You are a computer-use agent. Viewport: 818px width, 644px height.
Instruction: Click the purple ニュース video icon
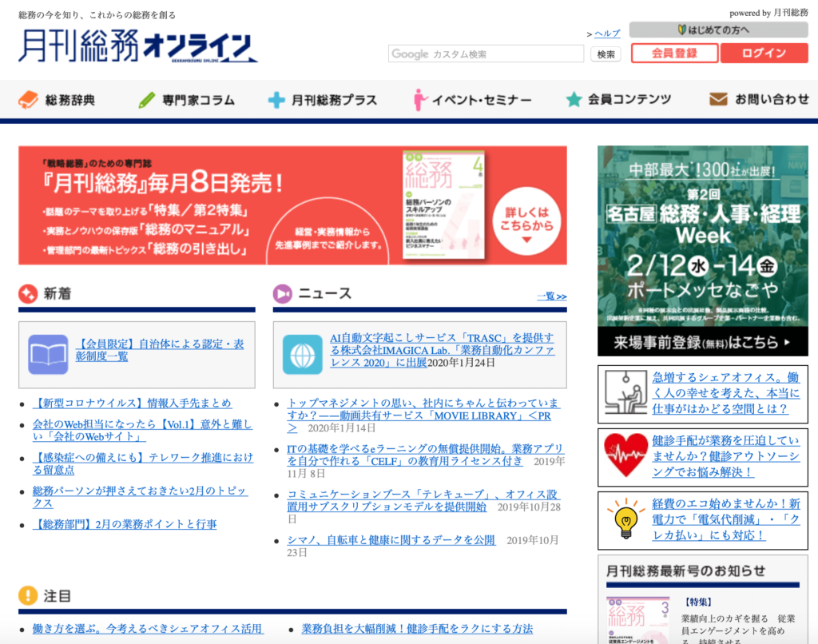[x=282, y=294]
